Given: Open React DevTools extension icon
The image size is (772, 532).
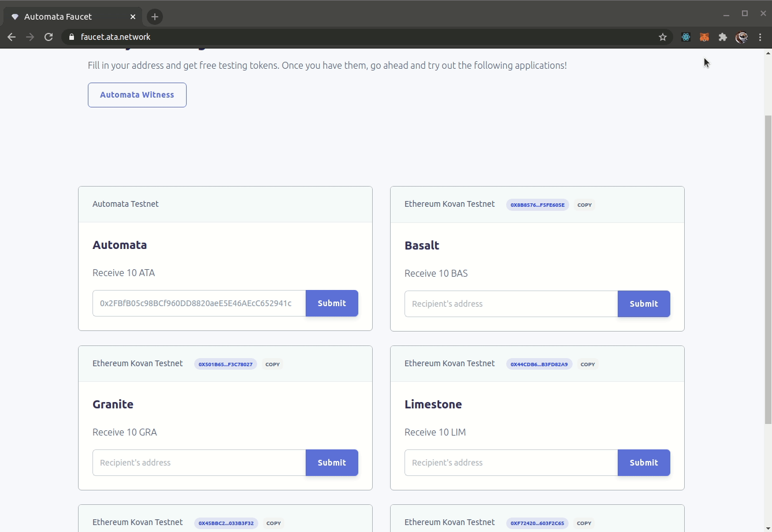Looking at the screenshot, I should point(686,37).
